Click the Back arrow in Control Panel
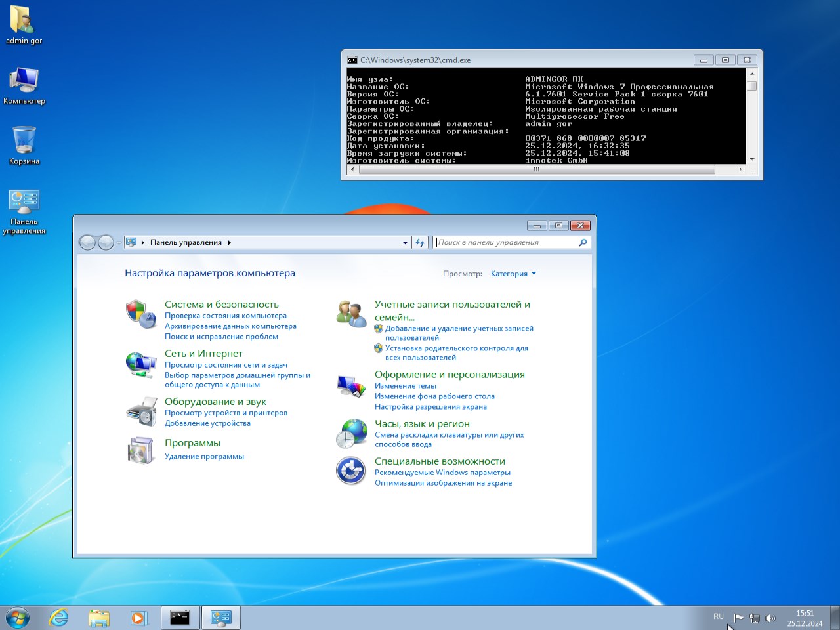The height and width of the screenshot is (630, 840). [87, 243]
